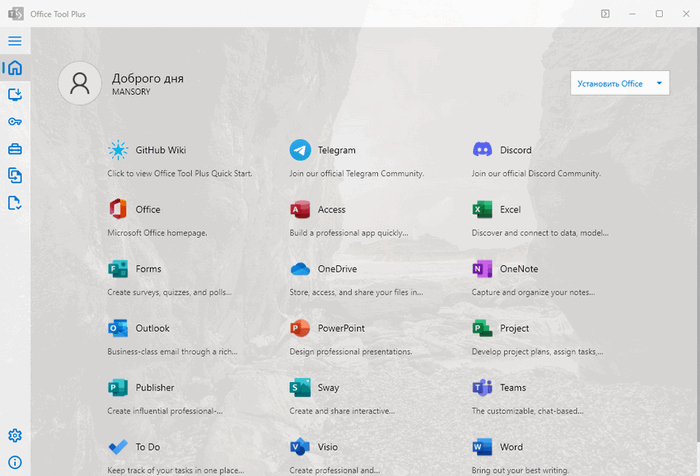This screenshot has height=476, width=700.
Task: Open the Deploy page in sidebar
Action: coord(15,95)
